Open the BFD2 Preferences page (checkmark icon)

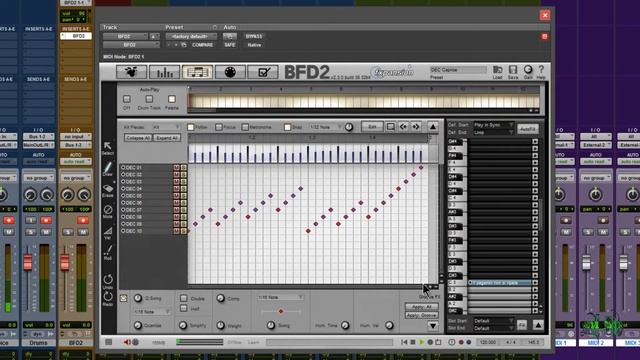point(263,72)
